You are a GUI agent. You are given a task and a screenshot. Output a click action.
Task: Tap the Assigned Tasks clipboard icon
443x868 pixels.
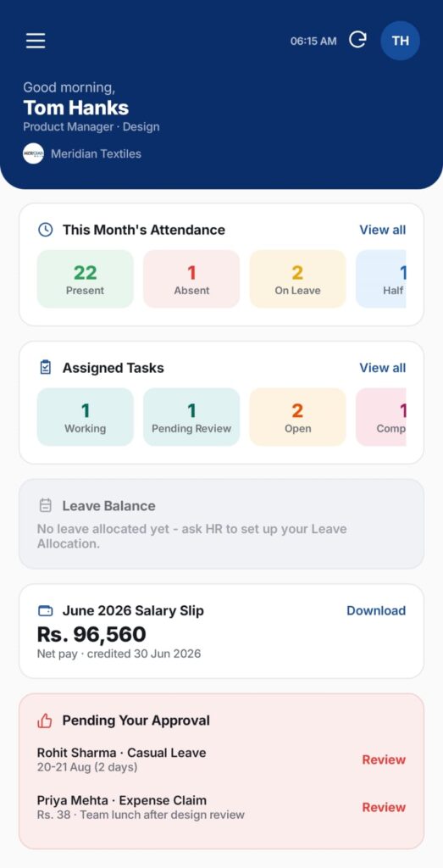[x=46, y=368]
